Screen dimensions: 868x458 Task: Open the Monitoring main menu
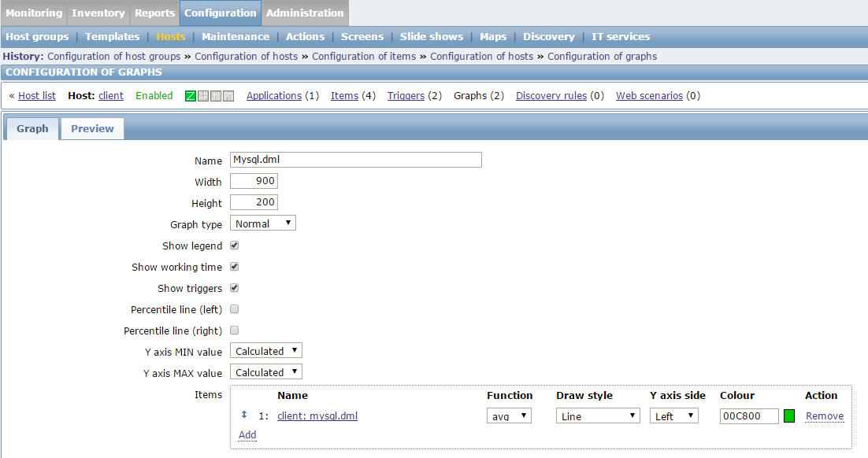(34, 13)
